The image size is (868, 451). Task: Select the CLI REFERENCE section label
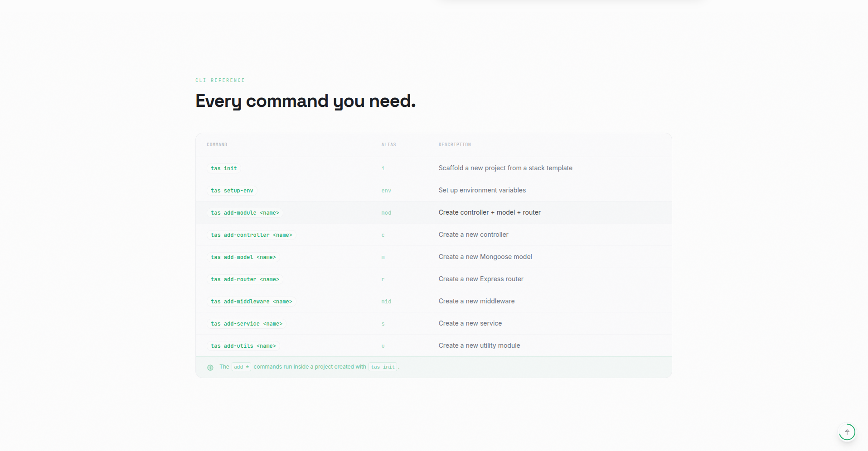click(220, 80)
